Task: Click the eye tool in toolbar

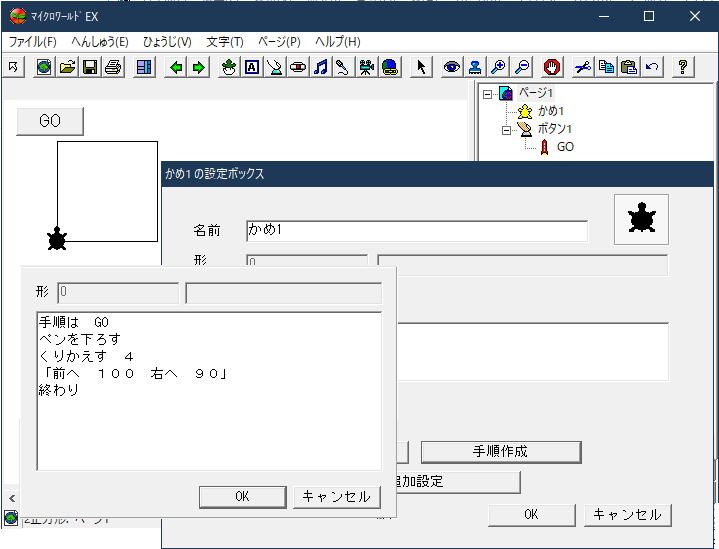Action: [452, 67]
